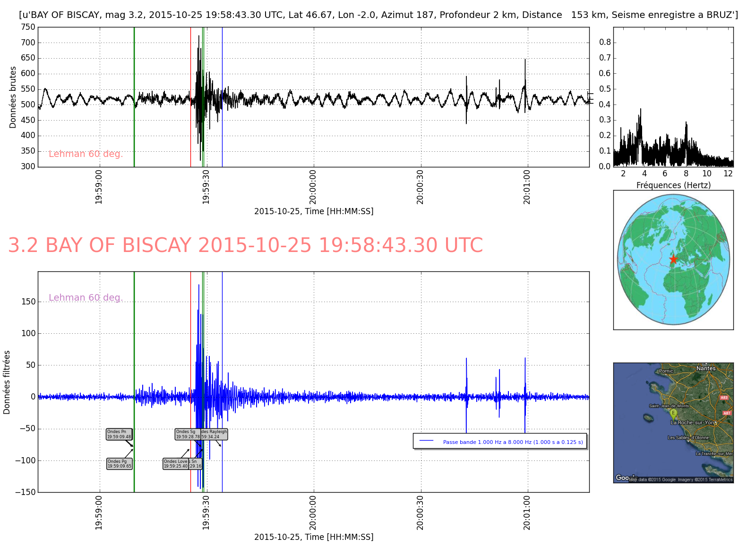The image size is (756, 547).
Task: Click the A87 highway badge on map
Action: 727,413
